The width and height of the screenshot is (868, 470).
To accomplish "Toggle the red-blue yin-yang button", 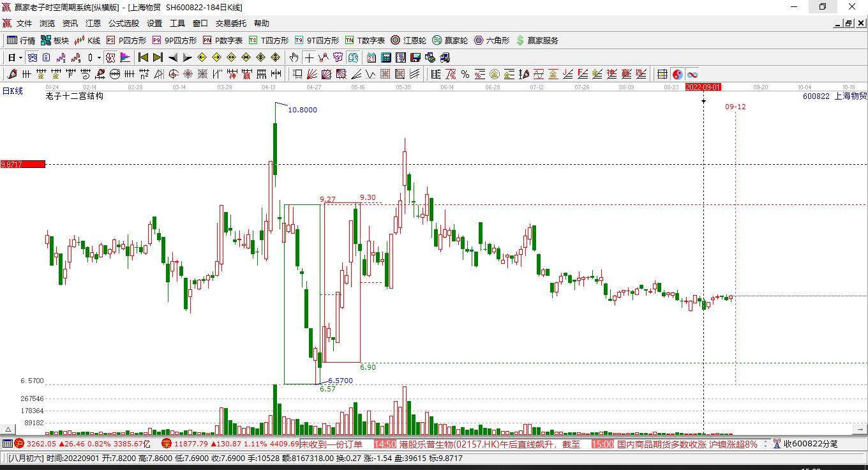I will tap(677, 74).
